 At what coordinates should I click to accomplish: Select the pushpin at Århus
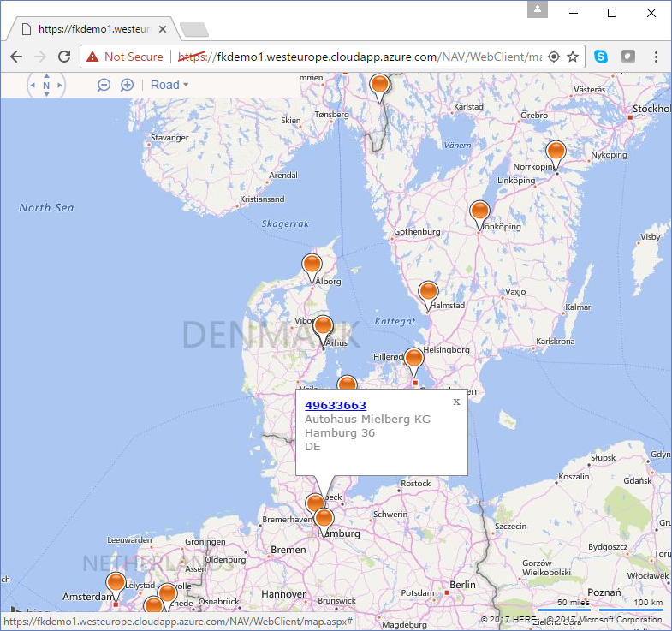(323, 327)
